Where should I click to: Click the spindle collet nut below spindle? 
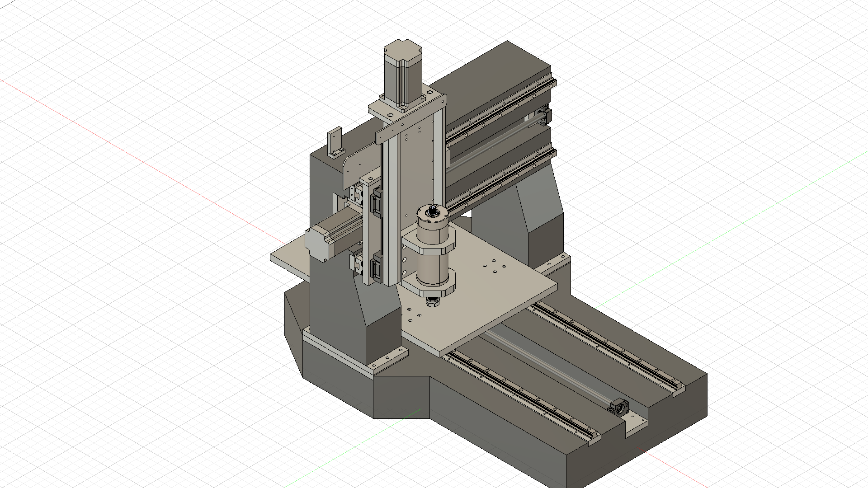pos(433,302)
